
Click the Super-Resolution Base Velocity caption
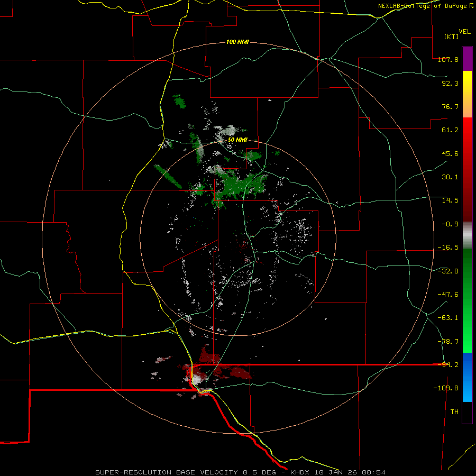[241, 472]
